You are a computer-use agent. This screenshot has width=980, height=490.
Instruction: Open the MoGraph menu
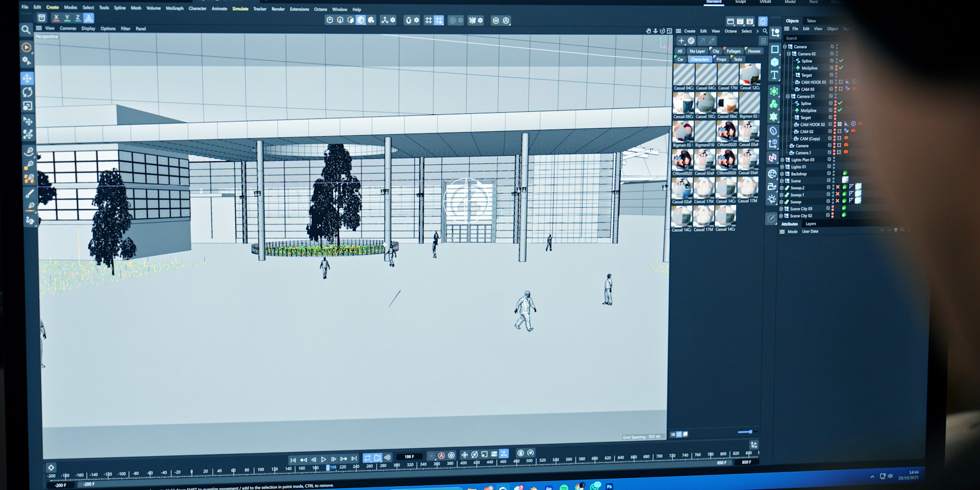tap(175, 8)
